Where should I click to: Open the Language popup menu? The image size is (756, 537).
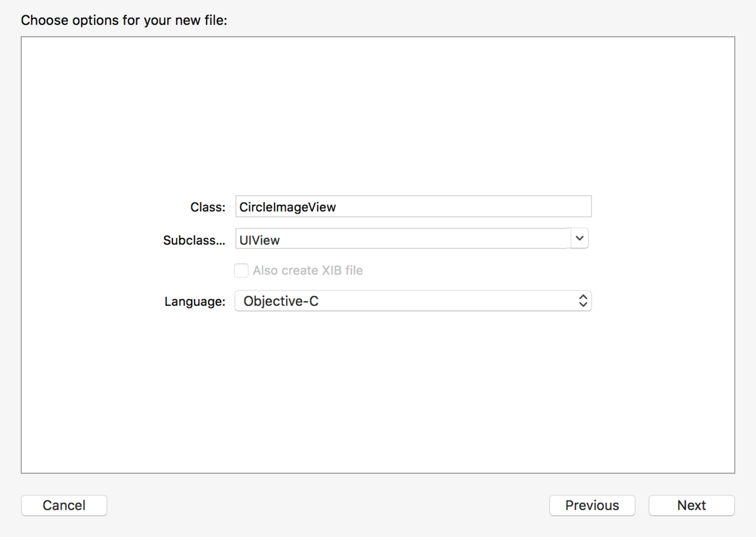pos(413,301)
